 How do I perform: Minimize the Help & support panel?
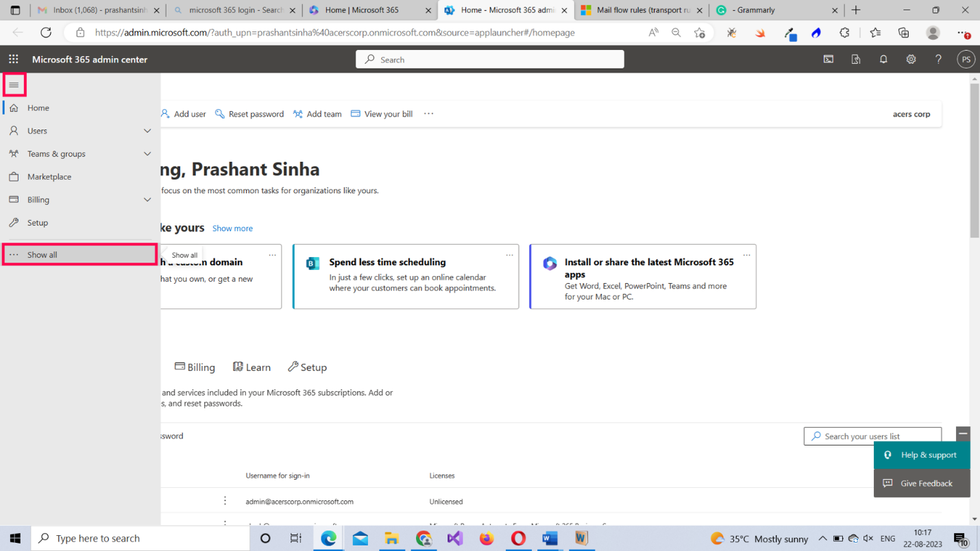coord(963,434)
